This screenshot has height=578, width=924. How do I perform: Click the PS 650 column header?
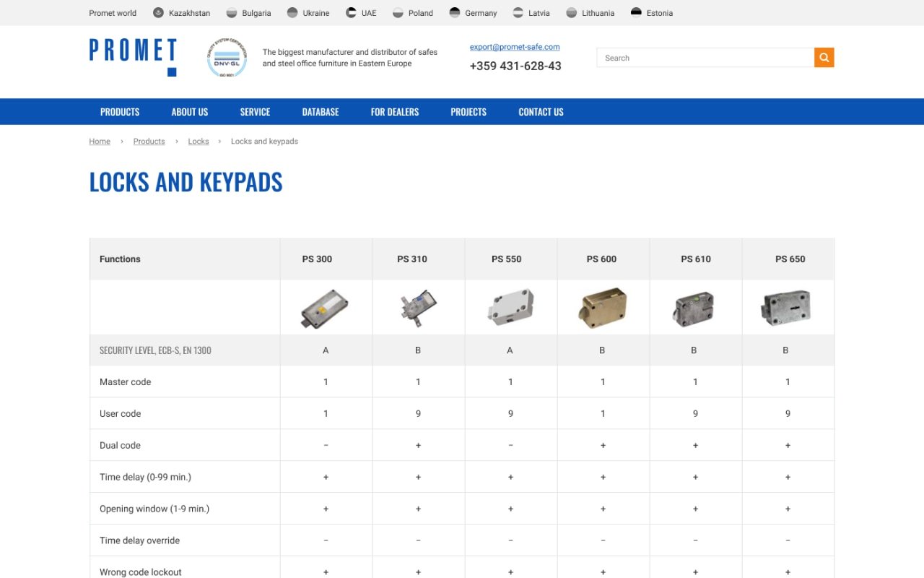(x=790, y=259)
